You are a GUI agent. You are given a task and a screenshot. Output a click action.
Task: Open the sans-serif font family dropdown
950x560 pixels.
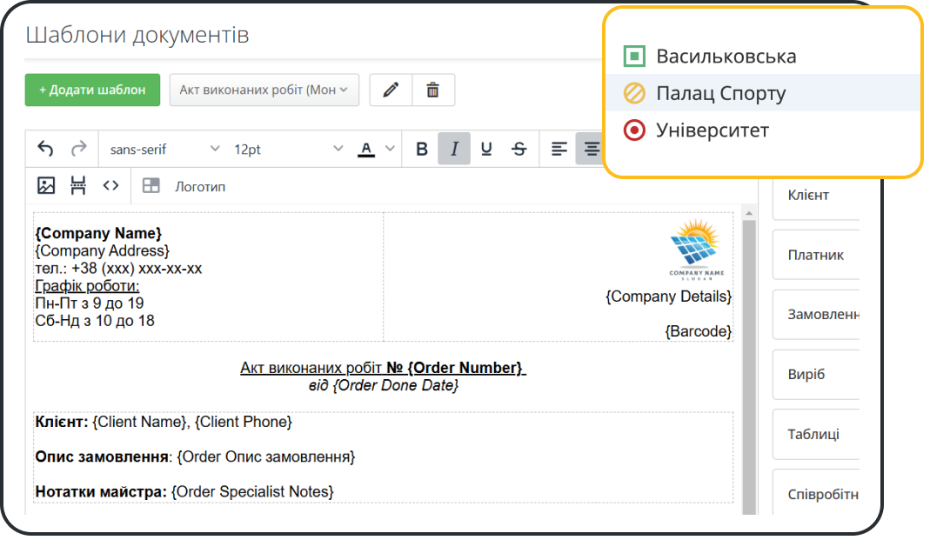164,149
